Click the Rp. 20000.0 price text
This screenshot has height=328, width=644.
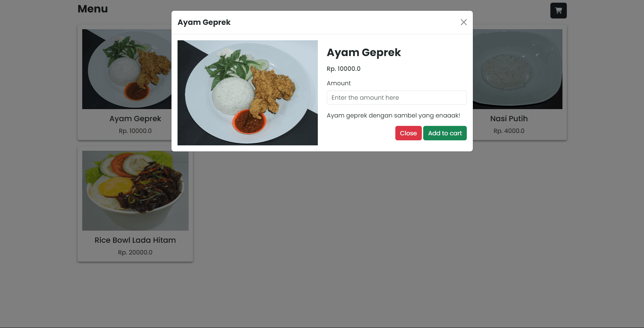[135, 252]
